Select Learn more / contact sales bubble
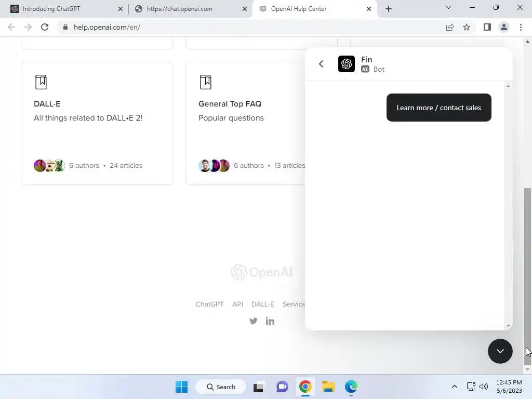Image resolution: width=532 pixels, height=399 pixels. 438,108
